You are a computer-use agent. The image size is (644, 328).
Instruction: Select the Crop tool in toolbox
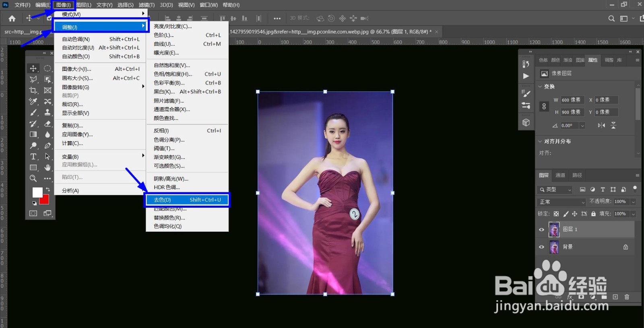pyautogui.click(x=33, y=91)
